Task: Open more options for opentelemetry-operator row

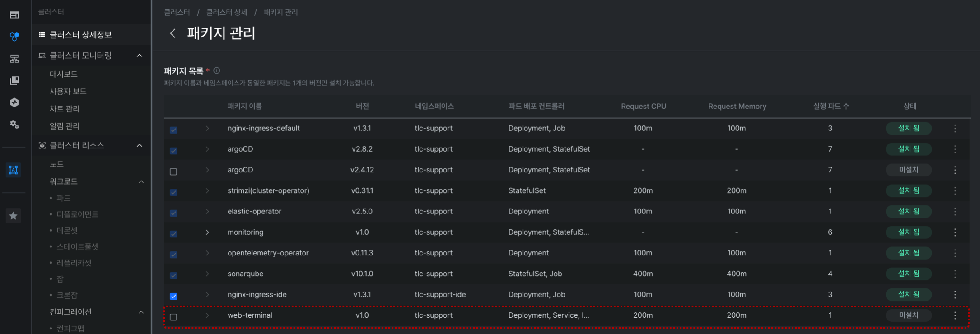Action: [955, 253]
